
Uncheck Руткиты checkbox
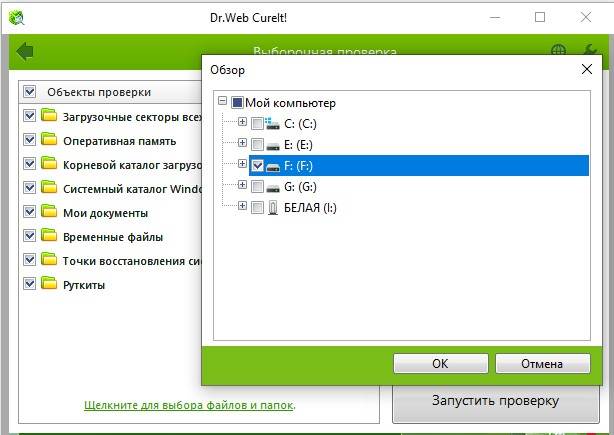pyautogui.click(x=30, y=283)
